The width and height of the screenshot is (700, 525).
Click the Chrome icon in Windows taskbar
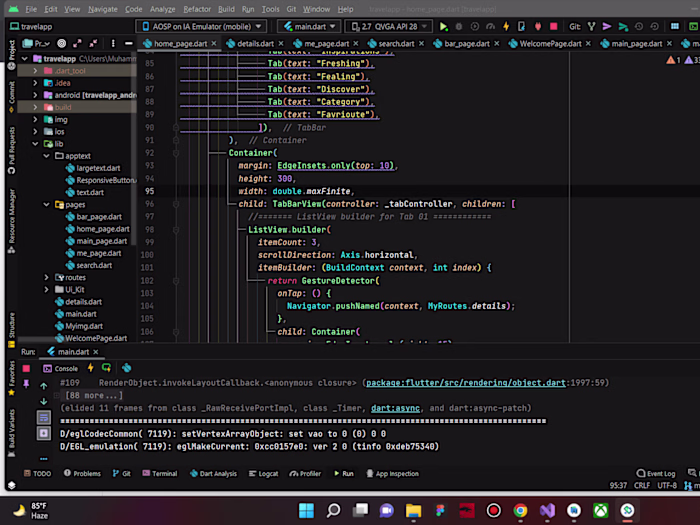coord(520,510)
